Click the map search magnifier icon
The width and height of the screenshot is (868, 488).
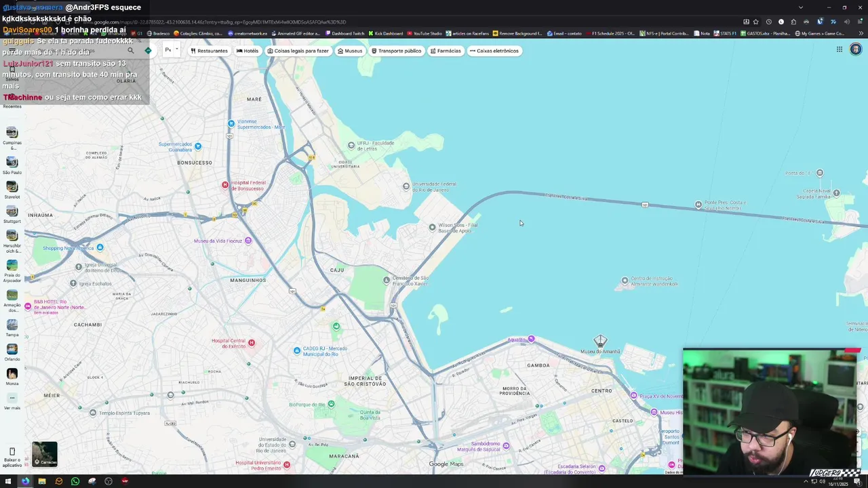[131, 50]
